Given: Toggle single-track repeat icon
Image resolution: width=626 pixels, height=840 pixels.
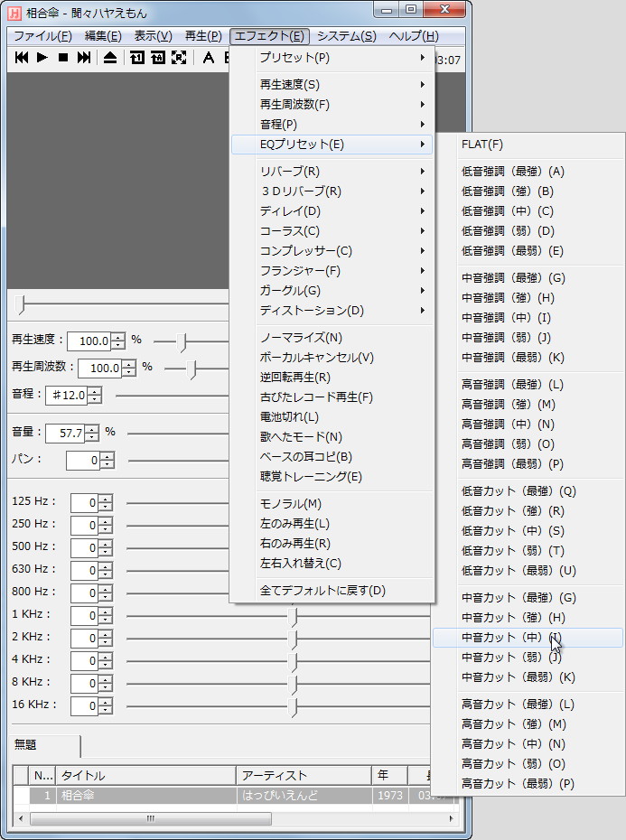Looking at the screenshot, I should [x=137, y=58].
